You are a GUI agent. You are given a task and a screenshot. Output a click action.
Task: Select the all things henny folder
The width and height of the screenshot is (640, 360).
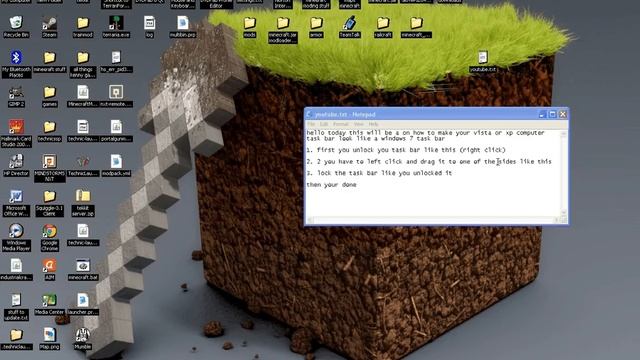83,64
